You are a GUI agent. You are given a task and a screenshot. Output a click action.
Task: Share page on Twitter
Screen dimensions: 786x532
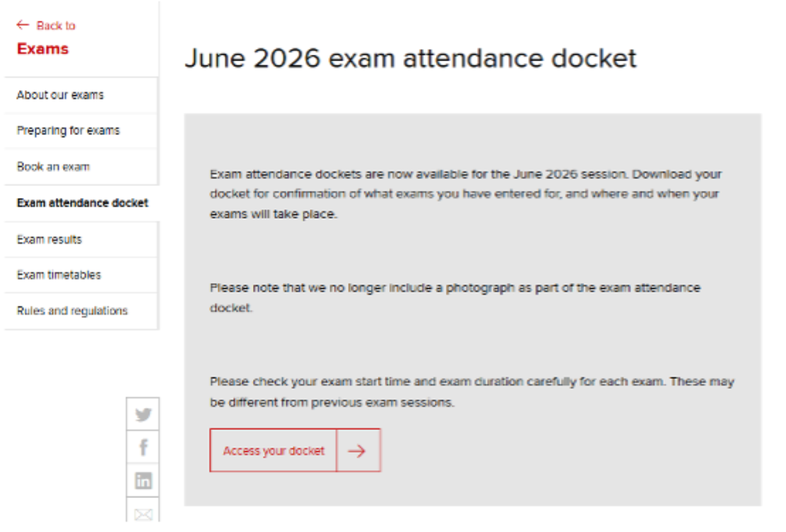pos(143,415)
